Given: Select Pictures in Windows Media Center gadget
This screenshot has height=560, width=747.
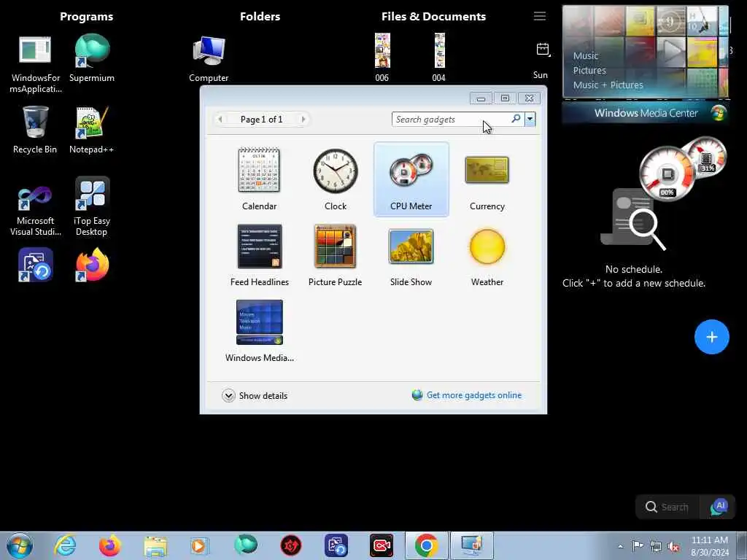Looking at the screenshot, I should click(x=589, y=71).
